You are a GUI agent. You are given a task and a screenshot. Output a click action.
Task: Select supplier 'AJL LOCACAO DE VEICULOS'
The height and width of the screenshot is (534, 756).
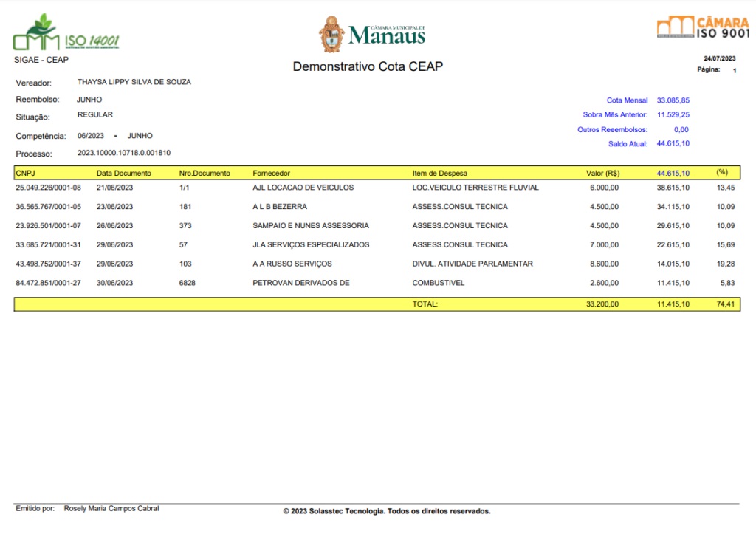pos(303,188)
